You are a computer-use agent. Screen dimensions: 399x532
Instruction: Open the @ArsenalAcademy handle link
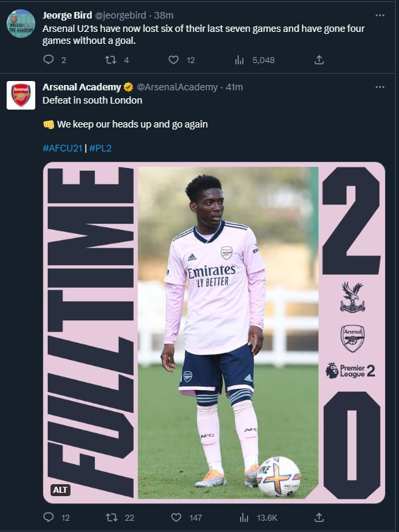(178, 87)
